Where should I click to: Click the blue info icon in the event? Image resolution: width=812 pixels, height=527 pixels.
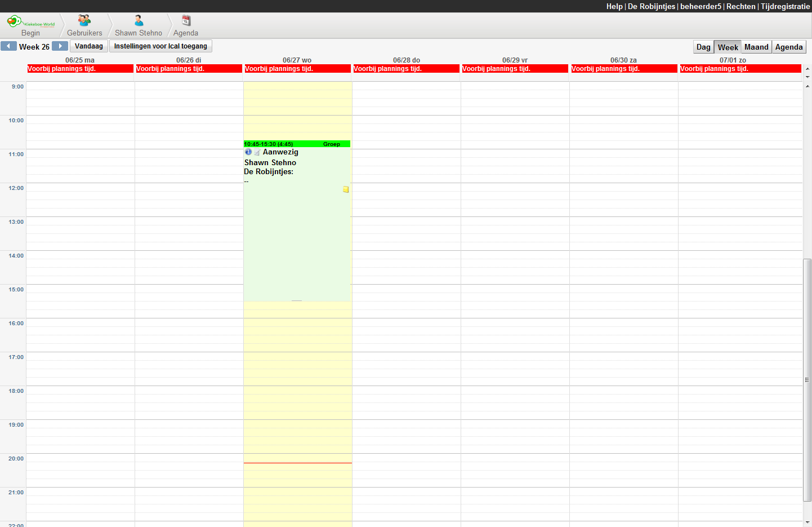(x=248, y=152)
